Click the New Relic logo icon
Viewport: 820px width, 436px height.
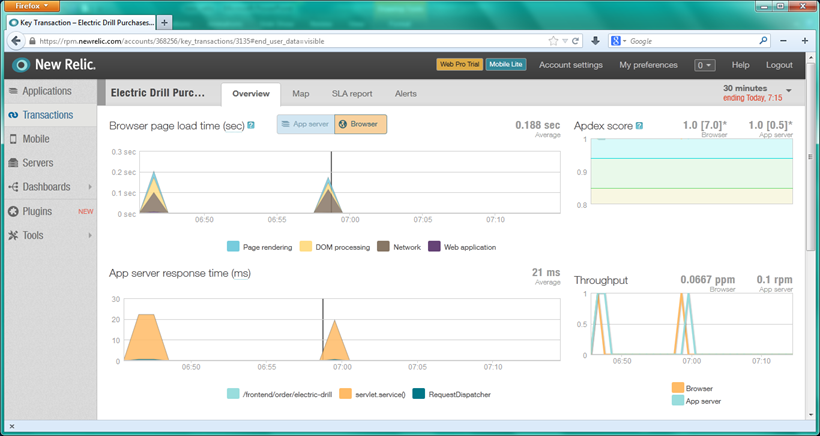click(22, 65)
